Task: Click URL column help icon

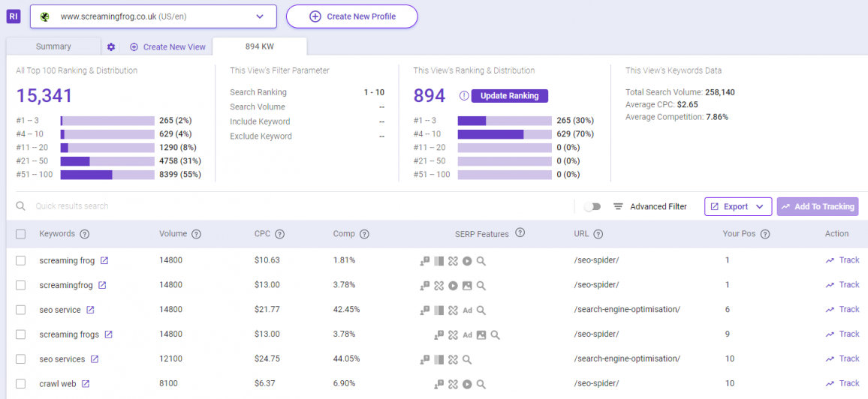Action: [x=598, y=234]
